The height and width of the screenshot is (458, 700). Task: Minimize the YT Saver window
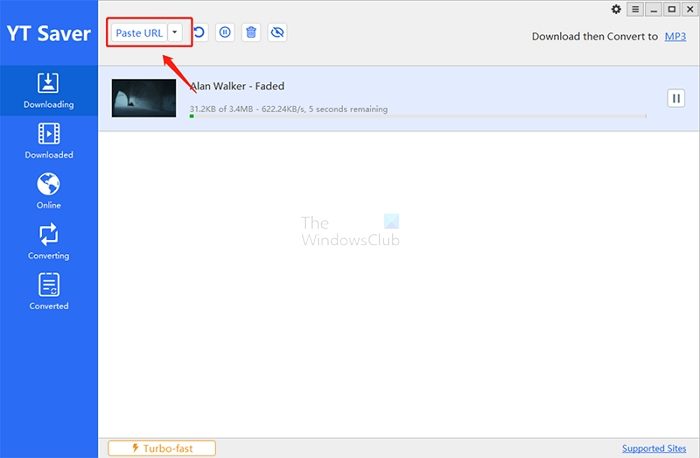[x=654, y=9]
